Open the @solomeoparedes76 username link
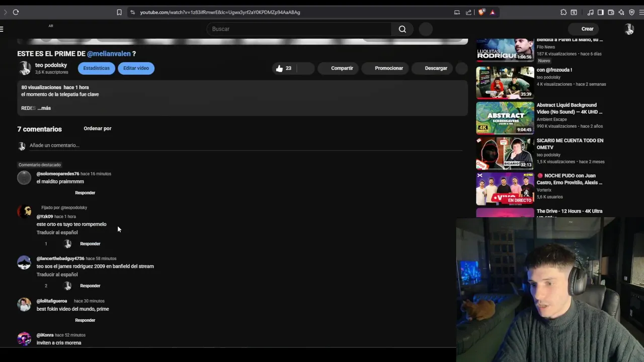 coord(58,173)
